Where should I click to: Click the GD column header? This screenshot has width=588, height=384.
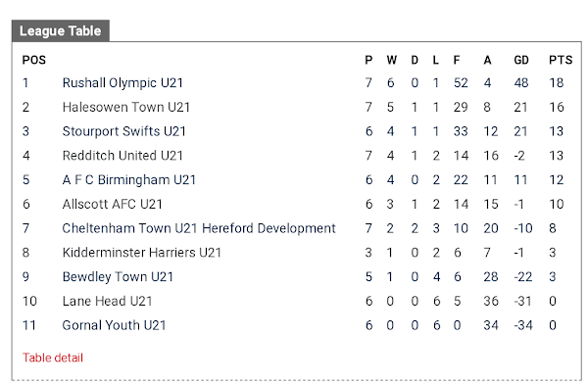click(x=521, y=60)
